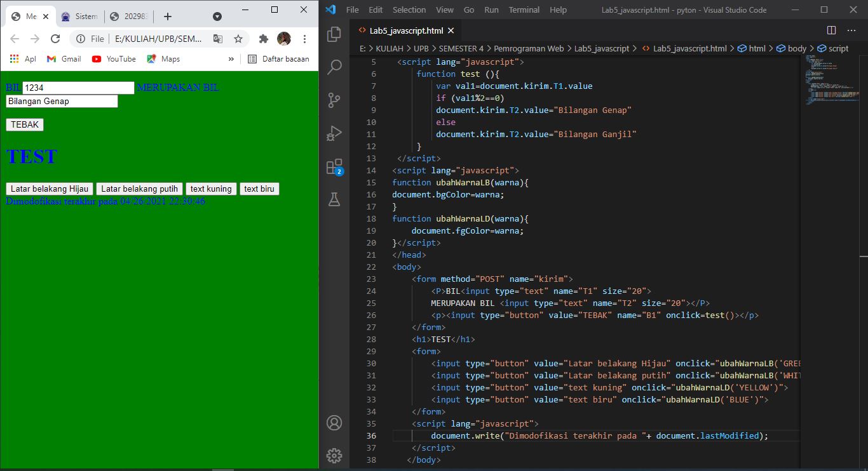Open the Testing view via flask icon
Image resolution: width=868 pixels, height=471 pixels.
tap(334, 199)
